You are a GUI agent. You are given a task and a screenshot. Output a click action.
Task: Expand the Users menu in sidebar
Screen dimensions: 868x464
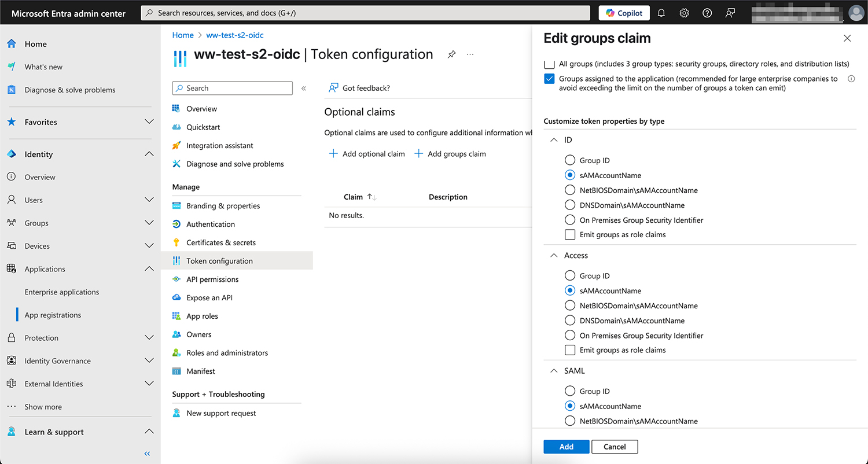(x=149, y=200)
